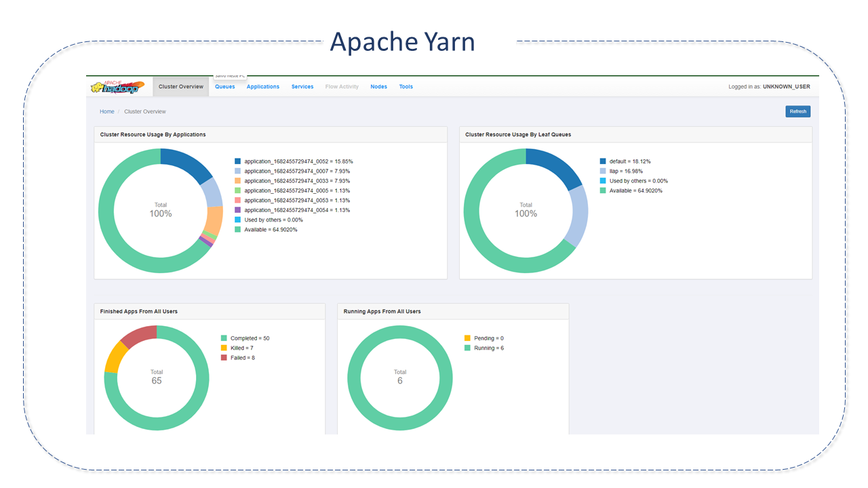Click the llap queue color swatch
The width and height of the screenshot is (868, 488).
tap(603, 171)
